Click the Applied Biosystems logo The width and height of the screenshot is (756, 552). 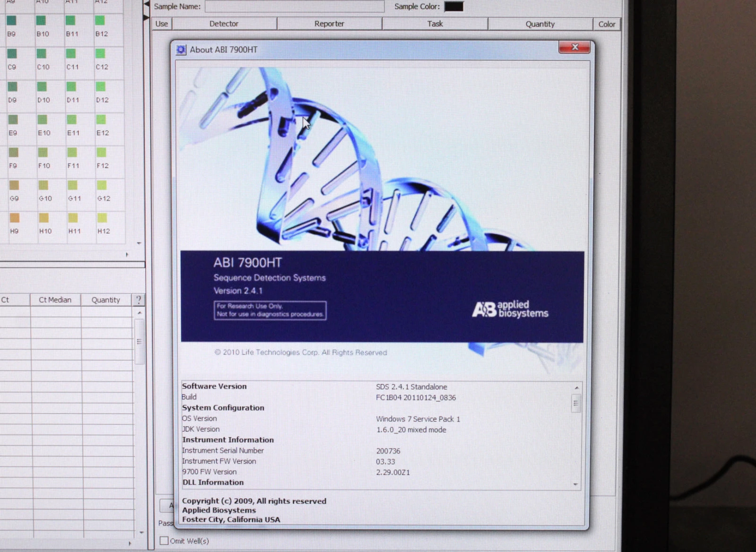coord(510,310)
